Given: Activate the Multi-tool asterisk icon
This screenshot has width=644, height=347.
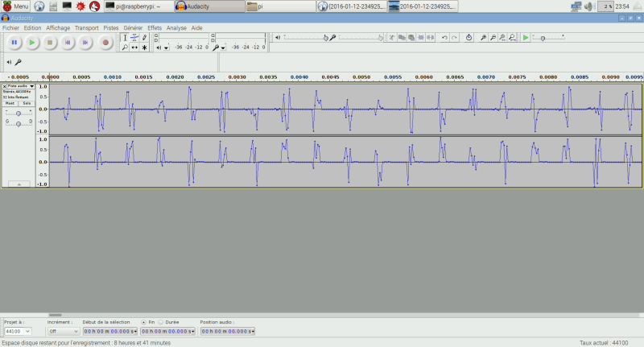Looking at the screenshot, I should click(x=144, y=48).
